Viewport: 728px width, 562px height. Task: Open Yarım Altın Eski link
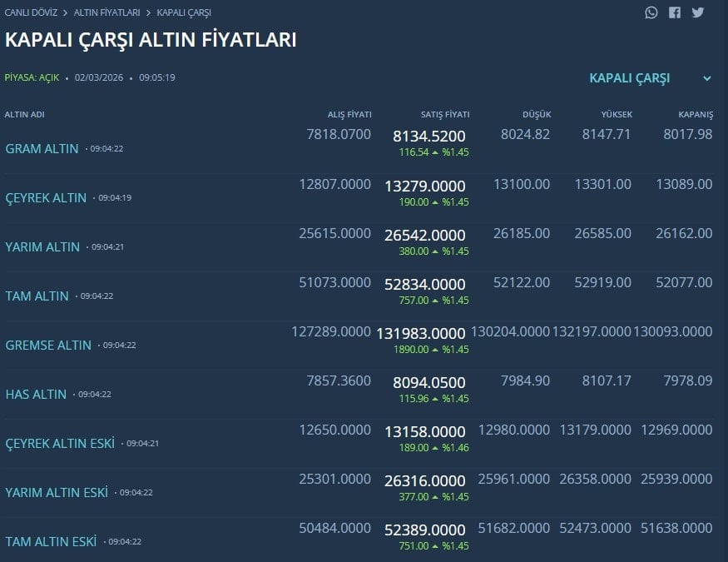pos(57,492)
